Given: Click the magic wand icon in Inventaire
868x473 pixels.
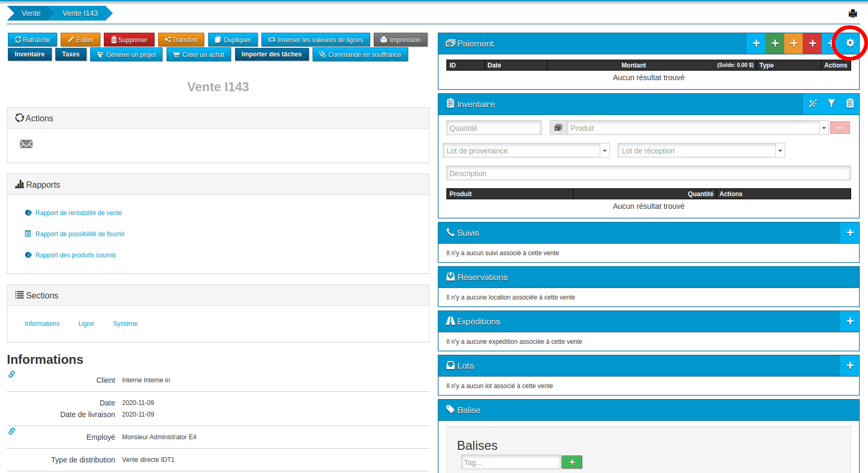Looking at the screenshot, I should coord(813,104).
